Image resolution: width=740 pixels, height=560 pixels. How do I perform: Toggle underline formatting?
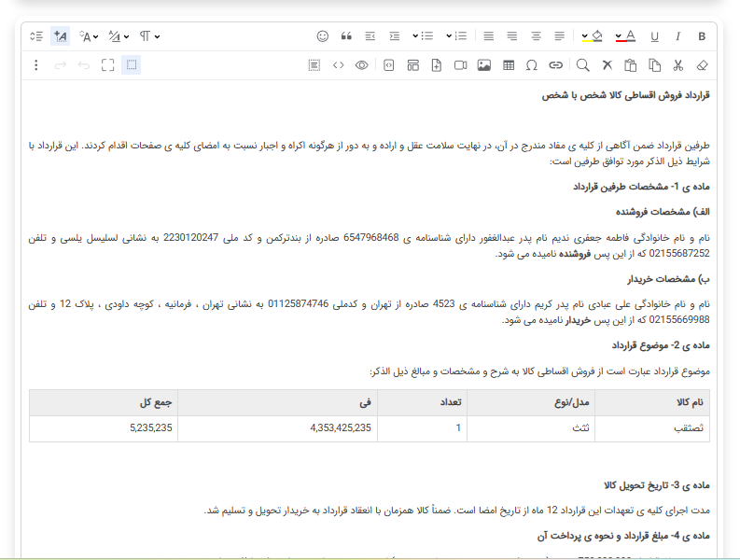pyautogui.click(x=654, y=36)
